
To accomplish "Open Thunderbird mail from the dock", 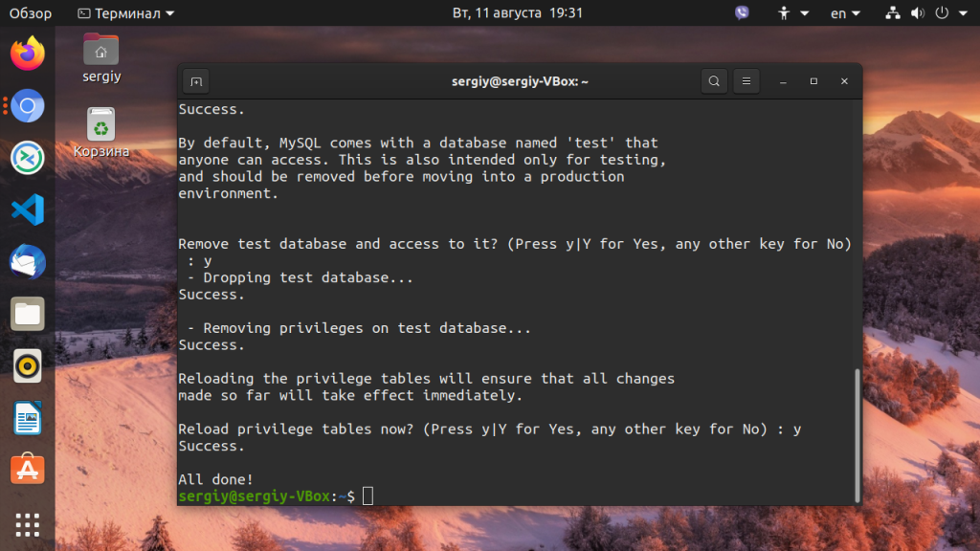I will click(28, 262).
